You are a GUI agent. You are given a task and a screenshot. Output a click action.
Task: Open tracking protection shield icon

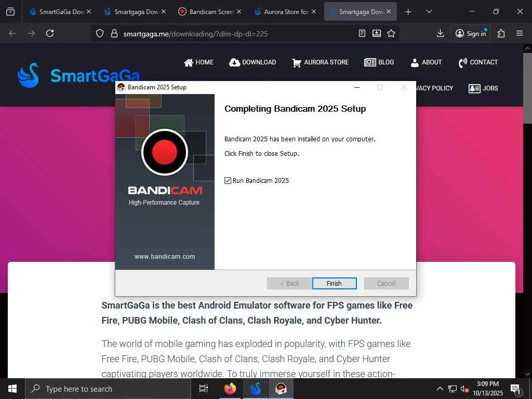pyautogui.click(x=99, y=33)
